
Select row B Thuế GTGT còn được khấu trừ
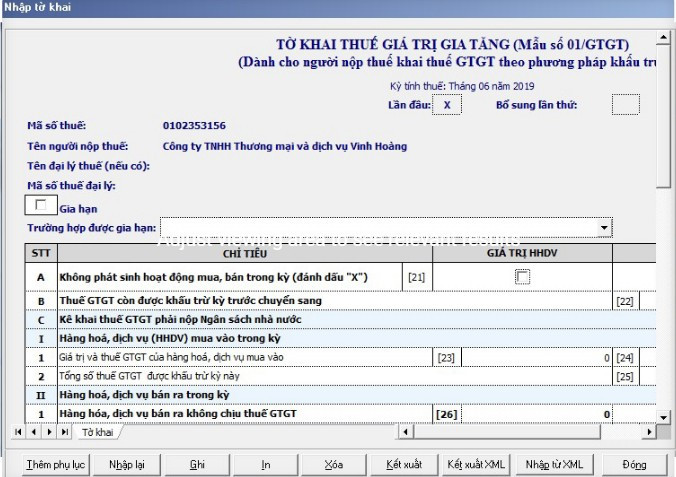(x=341, y=301)
